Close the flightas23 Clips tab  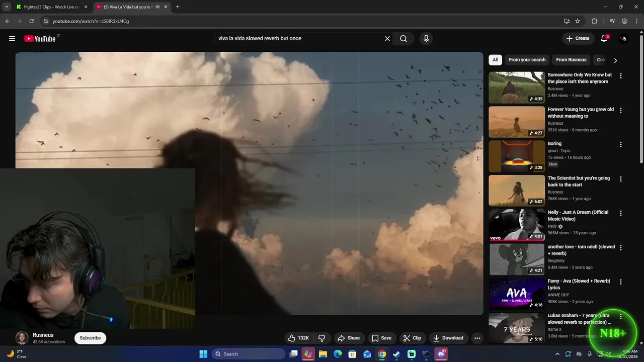pos(86,7)
